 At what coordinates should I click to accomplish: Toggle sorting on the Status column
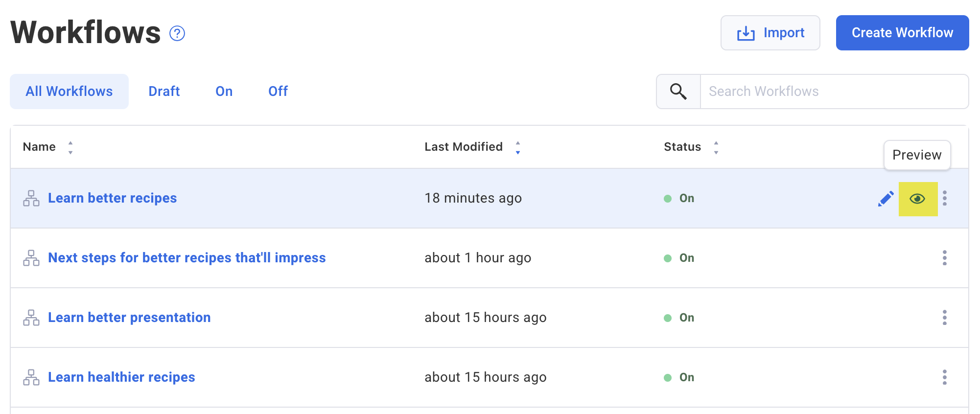[x=716, y=147]
